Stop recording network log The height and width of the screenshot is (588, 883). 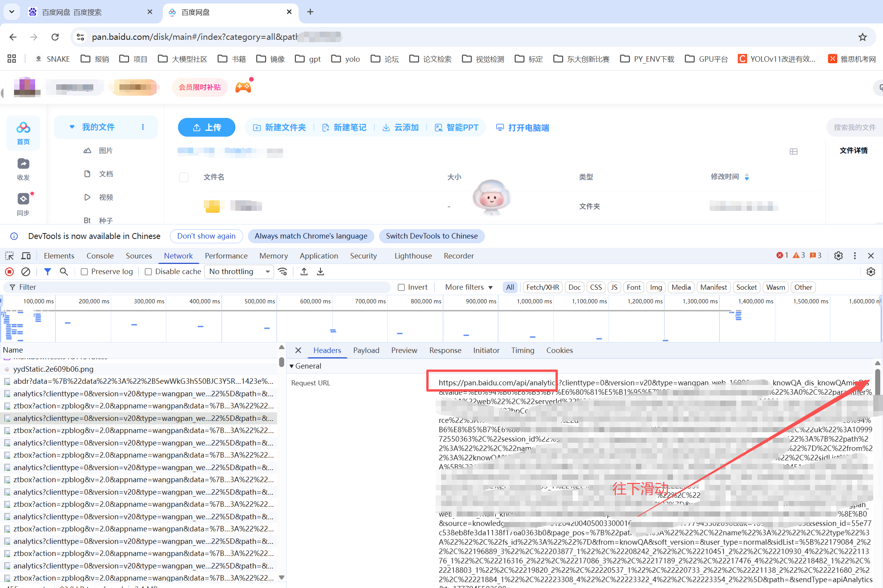(x=9, y=272)
